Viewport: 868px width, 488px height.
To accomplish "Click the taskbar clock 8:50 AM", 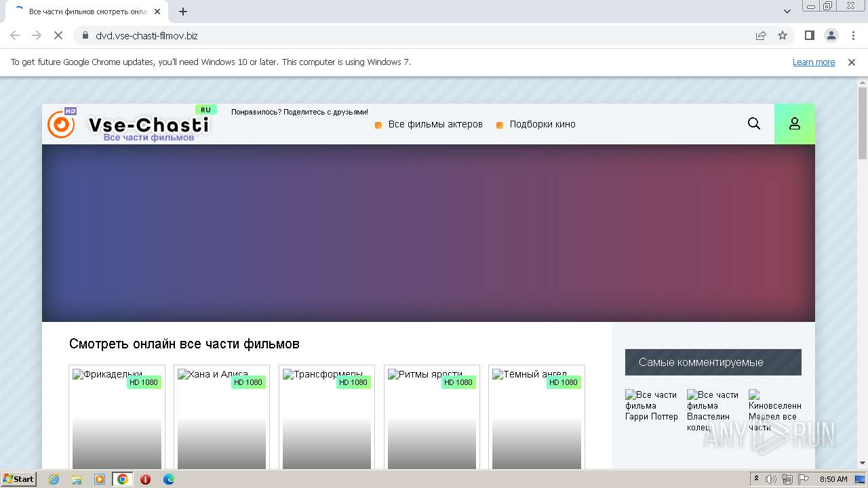I will [x=833, y=479].
